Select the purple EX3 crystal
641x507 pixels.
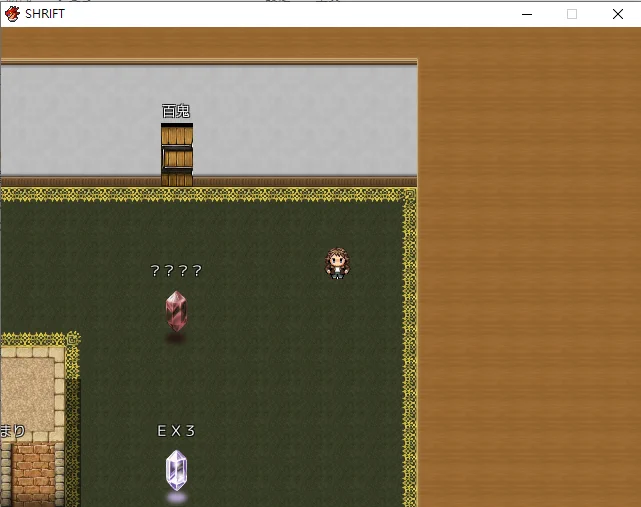[176, 470]
